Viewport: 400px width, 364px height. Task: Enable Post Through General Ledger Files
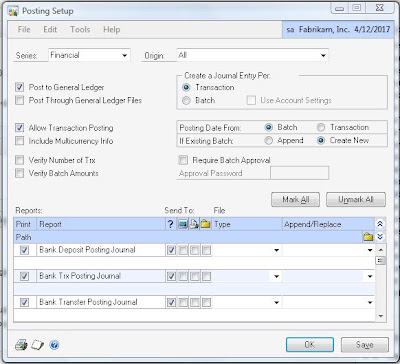[20, 100]
